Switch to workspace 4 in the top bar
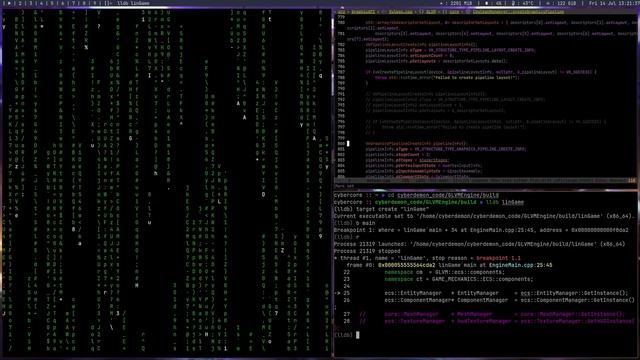The height and width of the screenshot is (360, 640). point(41,3)
